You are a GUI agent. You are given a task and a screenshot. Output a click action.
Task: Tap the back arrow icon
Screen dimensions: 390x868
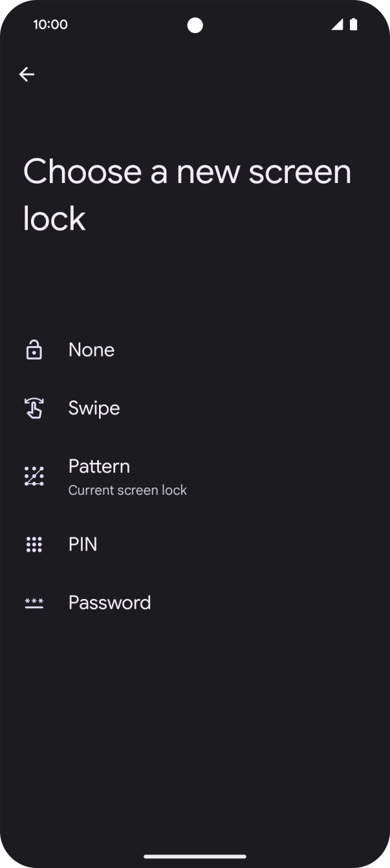(x=27, y=74)
